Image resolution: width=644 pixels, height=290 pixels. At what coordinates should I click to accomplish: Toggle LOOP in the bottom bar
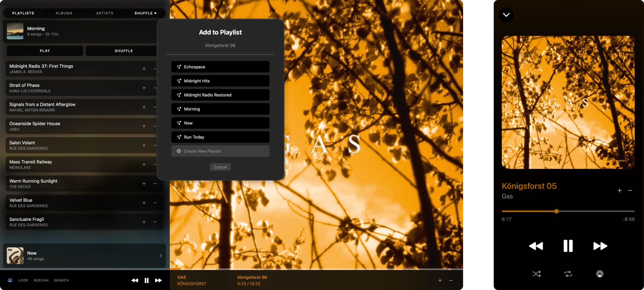tap(23, 280)
